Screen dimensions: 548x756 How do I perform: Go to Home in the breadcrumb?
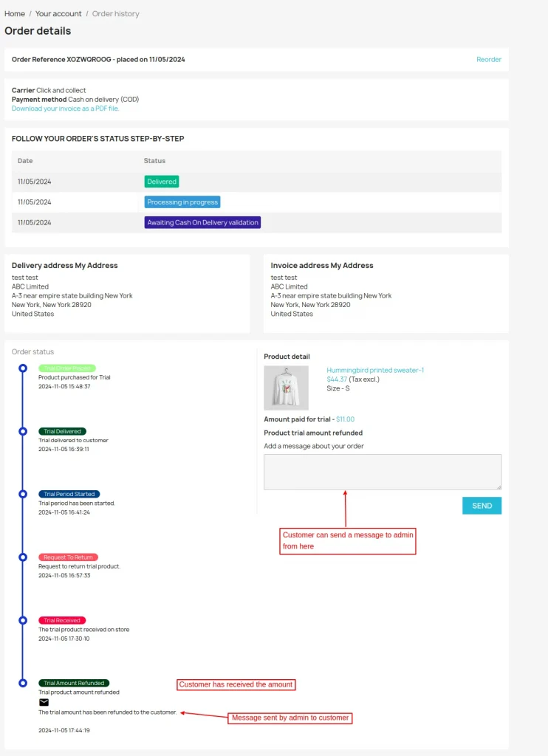(15, 14)
